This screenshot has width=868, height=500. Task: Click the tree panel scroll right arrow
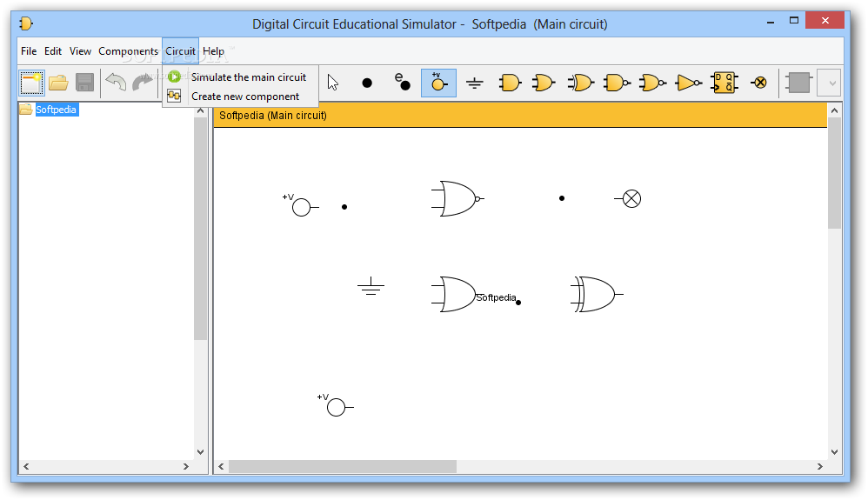click(186, 466)
